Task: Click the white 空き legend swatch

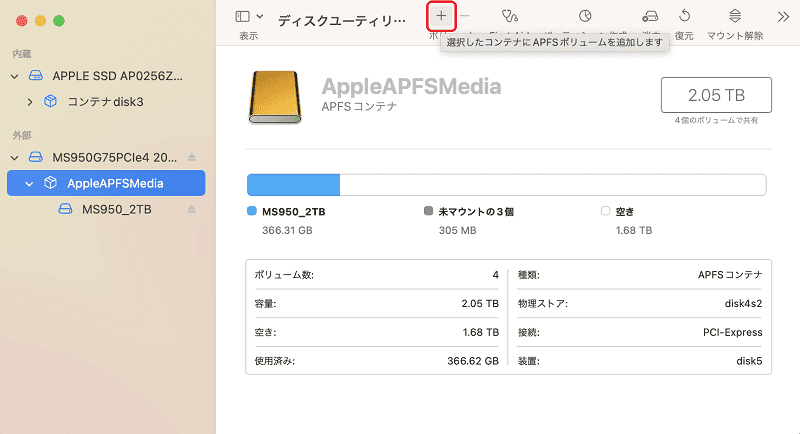Action: click(x=606, y=211)
